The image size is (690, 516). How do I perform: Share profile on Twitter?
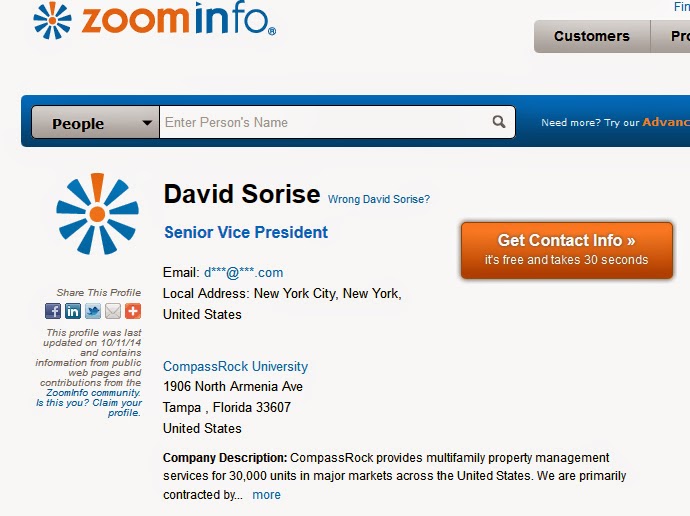(93, 311)
